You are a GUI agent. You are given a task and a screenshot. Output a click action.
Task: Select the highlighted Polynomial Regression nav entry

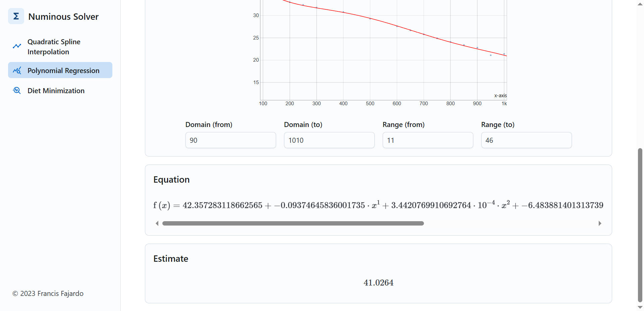(x=63, y=70)
